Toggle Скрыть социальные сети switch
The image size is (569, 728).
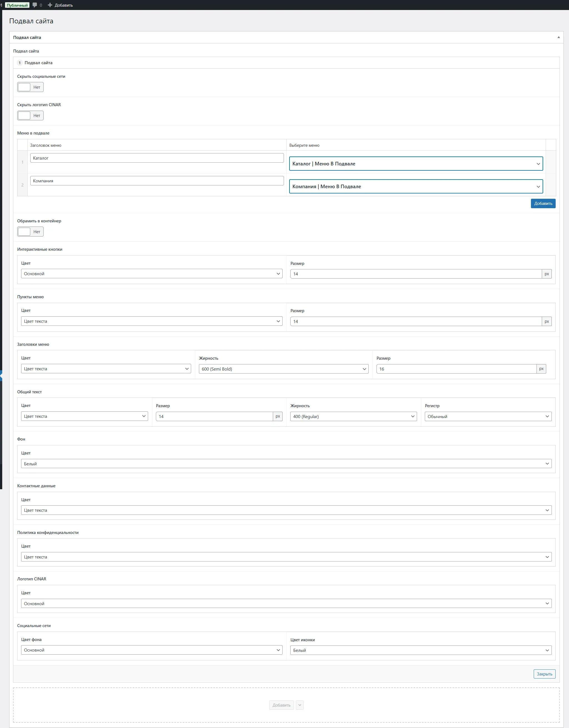pyautogui.click(x=30, y=87)
